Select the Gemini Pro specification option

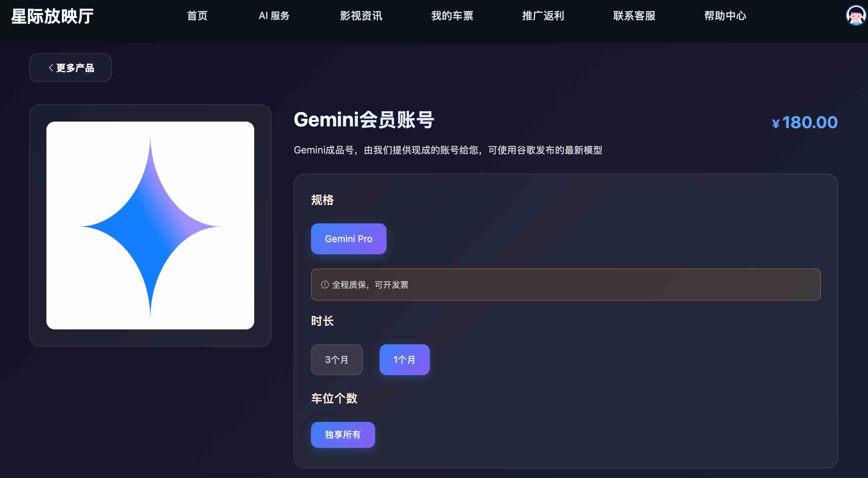348,239
